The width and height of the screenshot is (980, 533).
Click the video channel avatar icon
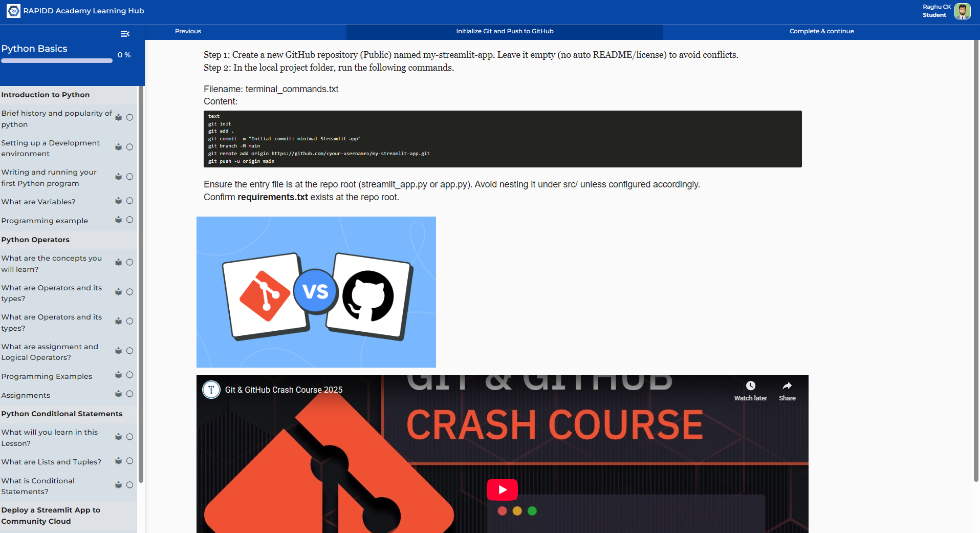tap(211, 390)
